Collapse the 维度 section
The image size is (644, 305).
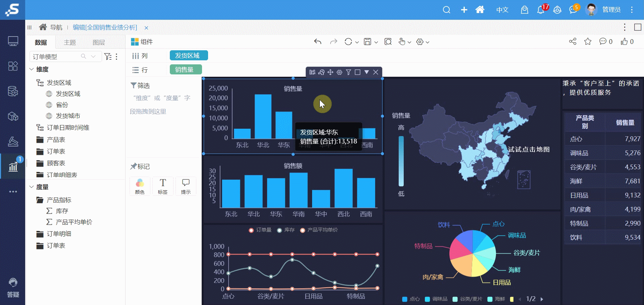point(32,69)
